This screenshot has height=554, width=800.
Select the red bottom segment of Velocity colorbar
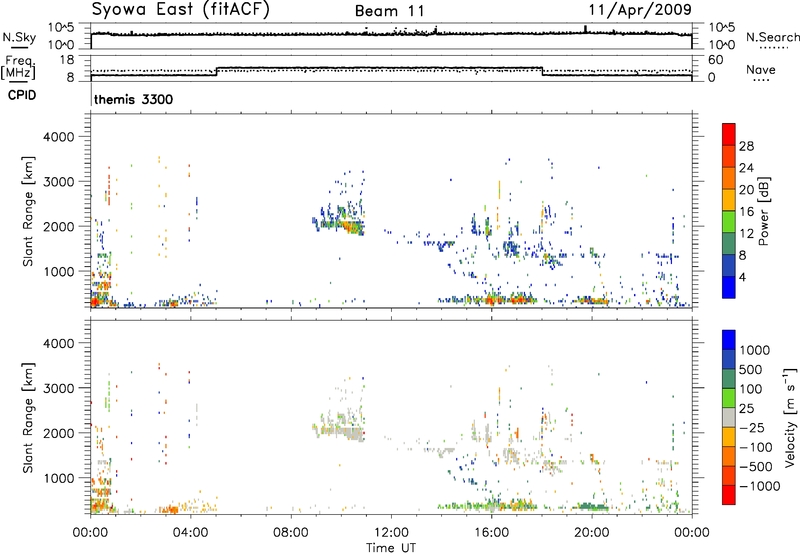tap(729, 495)
